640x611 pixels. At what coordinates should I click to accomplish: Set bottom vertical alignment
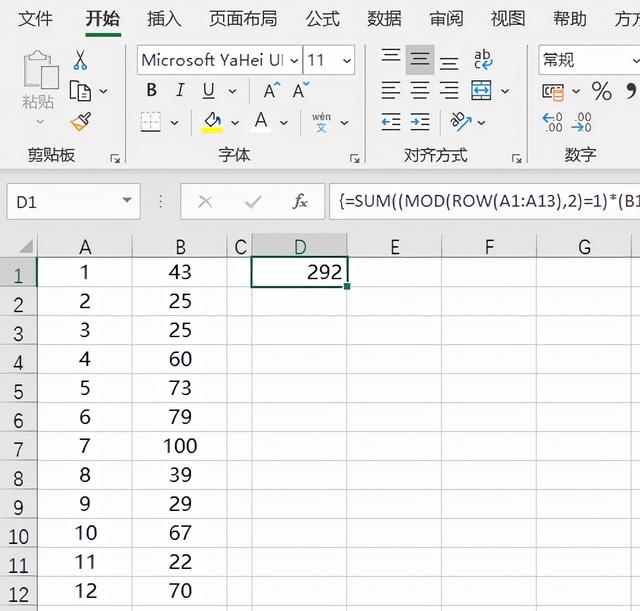coord(449,63)
